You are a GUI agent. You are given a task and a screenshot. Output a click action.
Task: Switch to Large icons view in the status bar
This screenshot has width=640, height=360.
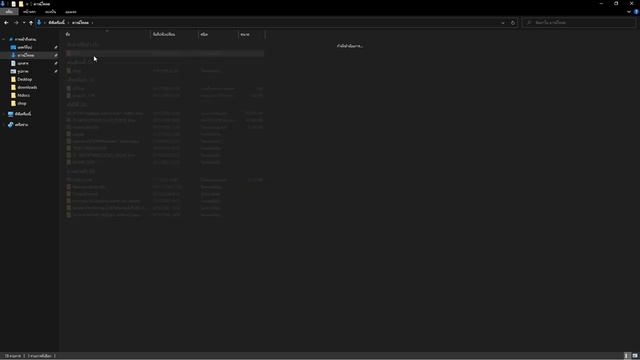click(x=635, y=356)
